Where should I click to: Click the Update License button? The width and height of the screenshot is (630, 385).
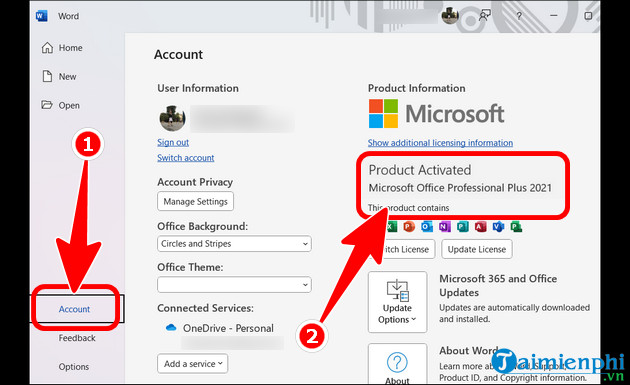pyautogui.click(x=477, y=249)
